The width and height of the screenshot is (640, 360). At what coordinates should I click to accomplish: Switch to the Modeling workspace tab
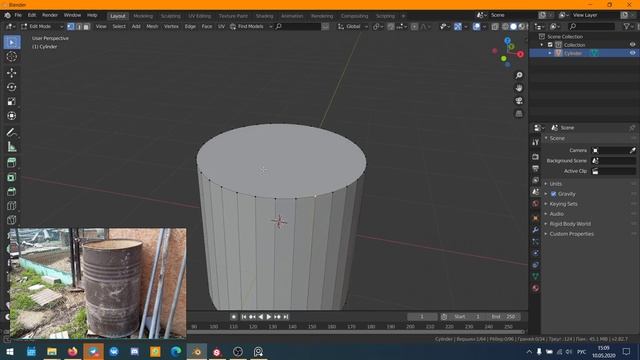coord(143,16)
